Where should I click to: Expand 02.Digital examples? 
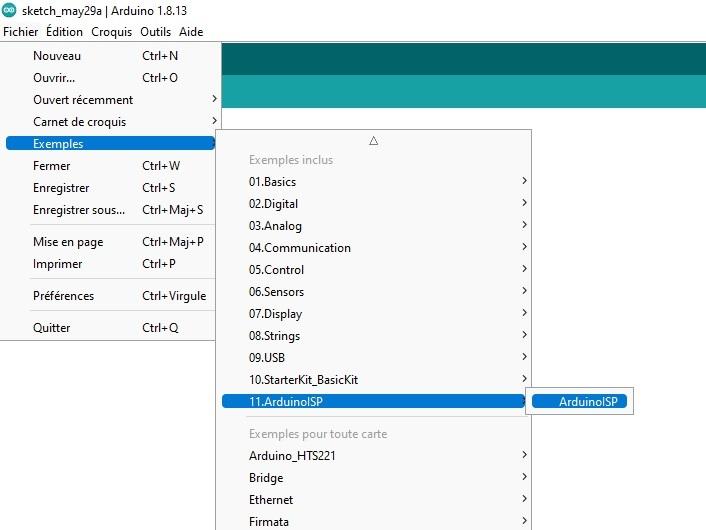coord(374,204)
